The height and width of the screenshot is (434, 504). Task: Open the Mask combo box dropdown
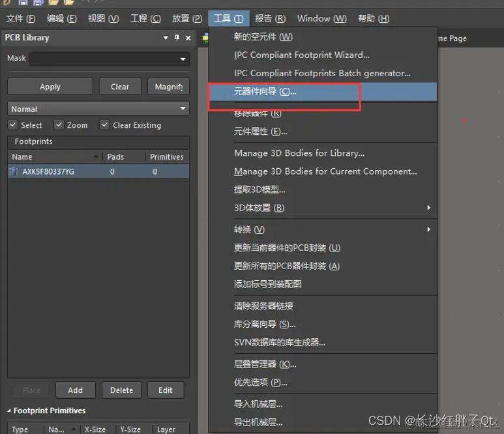183,59
